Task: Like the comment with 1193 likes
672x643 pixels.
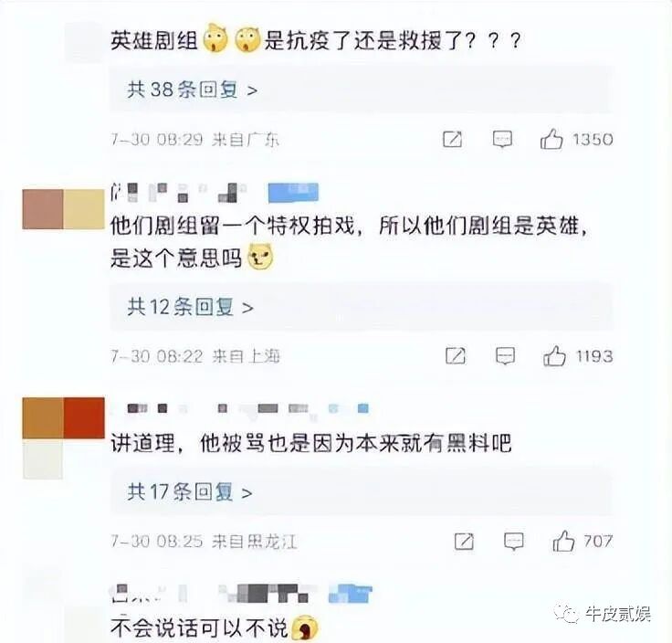Action: [554, 356]
